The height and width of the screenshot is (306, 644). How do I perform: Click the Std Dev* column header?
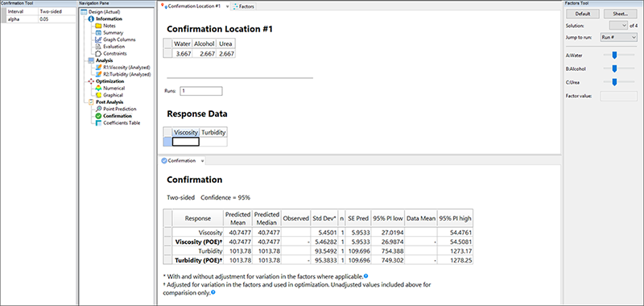324,218
